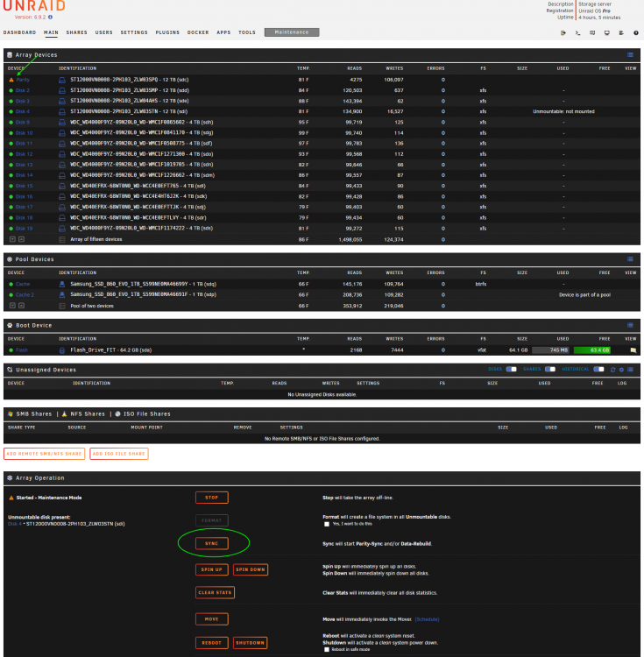Click the Array Devices view toggle icon
Viewport: 644px width, 657px height.
(630, 55)
